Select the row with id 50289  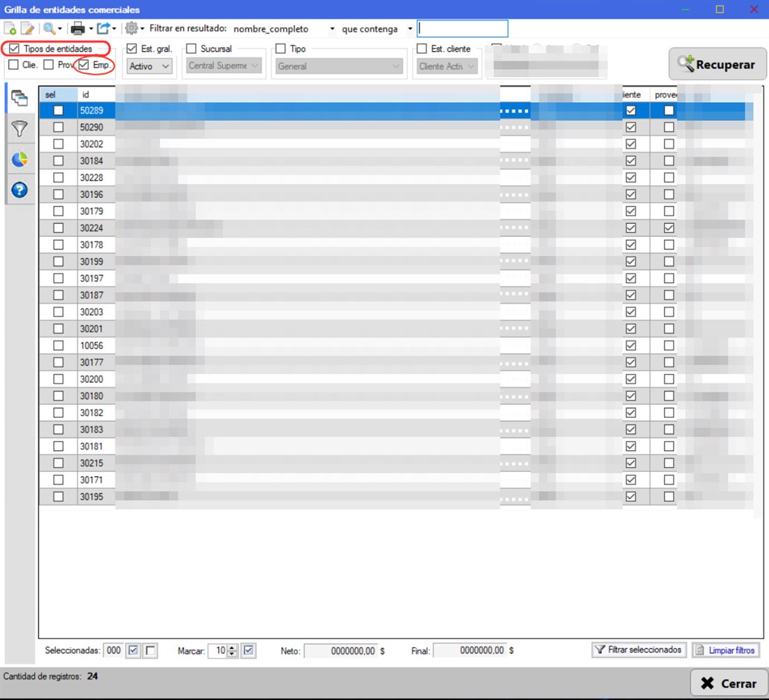point(396,110)
